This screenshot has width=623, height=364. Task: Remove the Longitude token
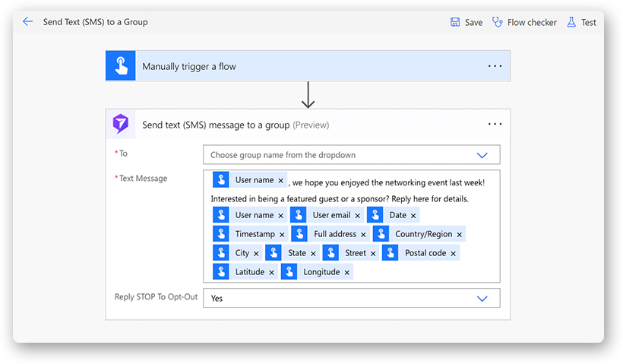pyautogui.click(x=347, y=273)
